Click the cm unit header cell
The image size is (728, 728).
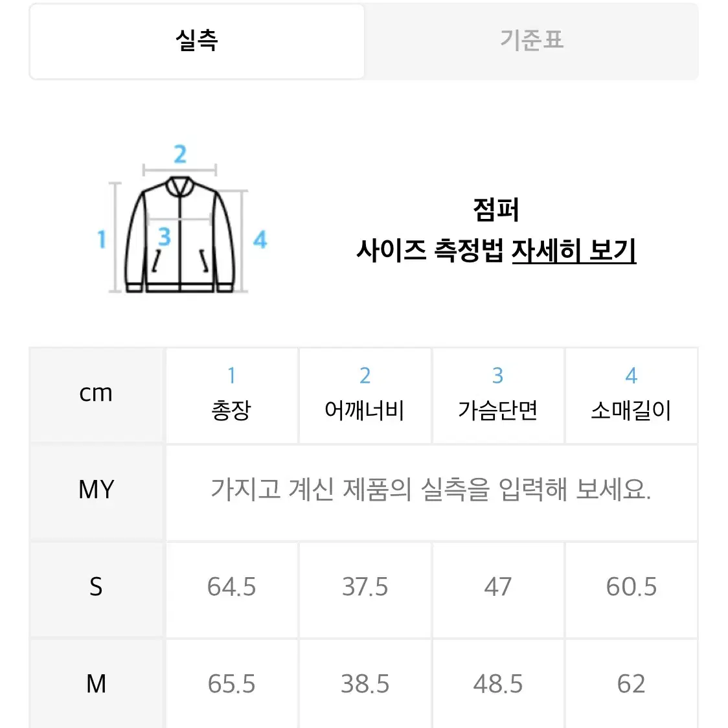(x=96, y=394)
